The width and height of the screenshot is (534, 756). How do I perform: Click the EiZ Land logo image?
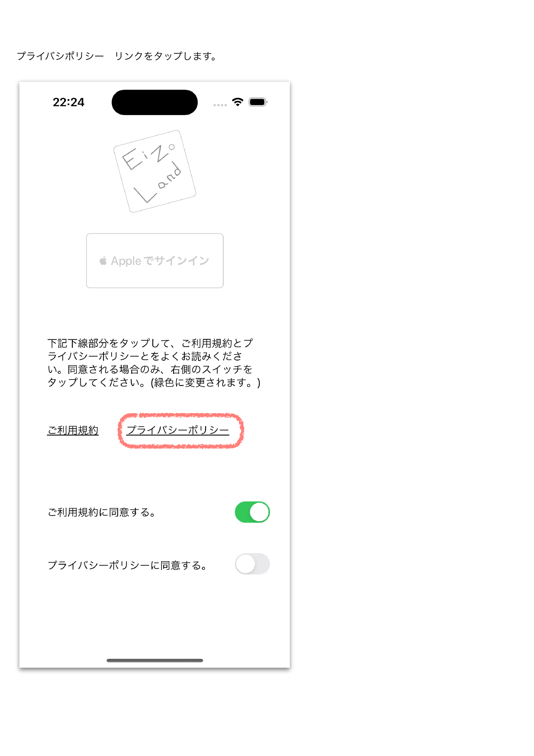pos(155,171)
